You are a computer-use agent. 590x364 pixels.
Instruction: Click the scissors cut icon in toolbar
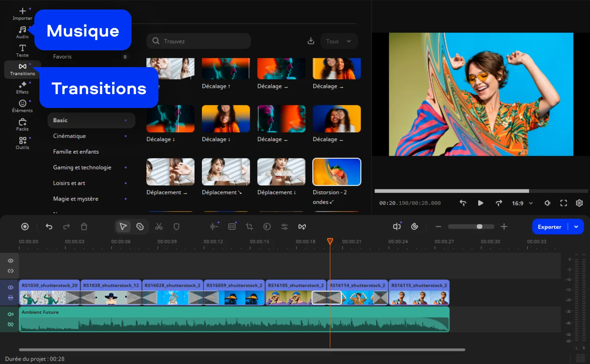(159, 227)
